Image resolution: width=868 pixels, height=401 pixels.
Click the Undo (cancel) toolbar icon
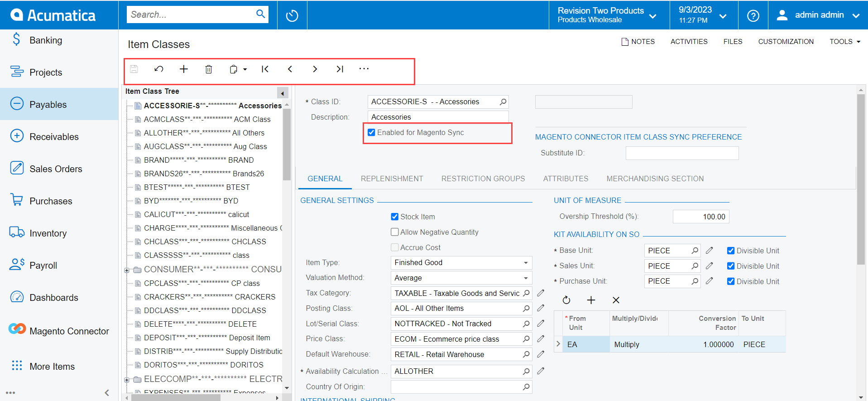click(x=159, y=69)
